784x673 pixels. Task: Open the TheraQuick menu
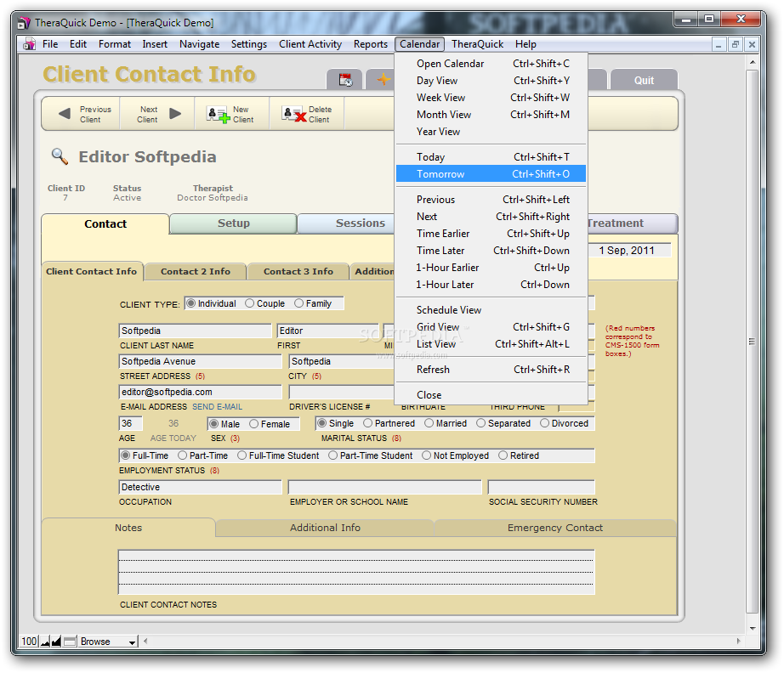pos(478,44)
